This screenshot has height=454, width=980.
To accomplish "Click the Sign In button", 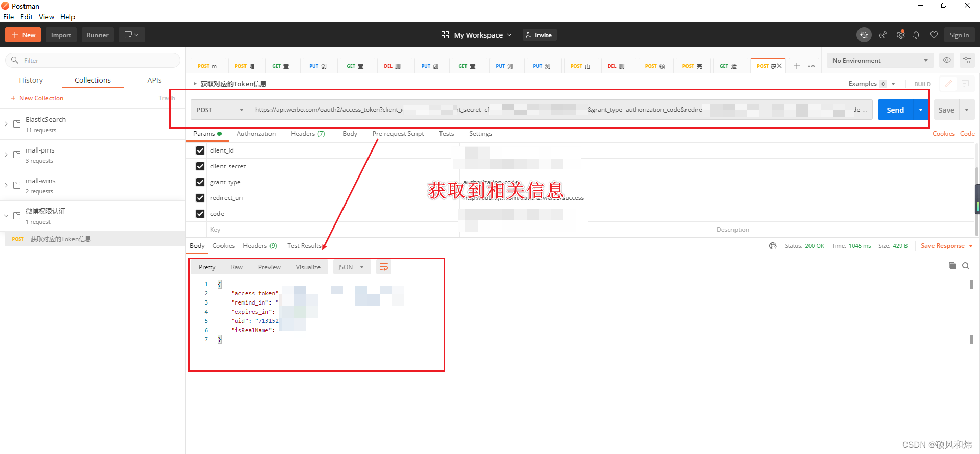I will pyautogui.click(x=960, y=35).
